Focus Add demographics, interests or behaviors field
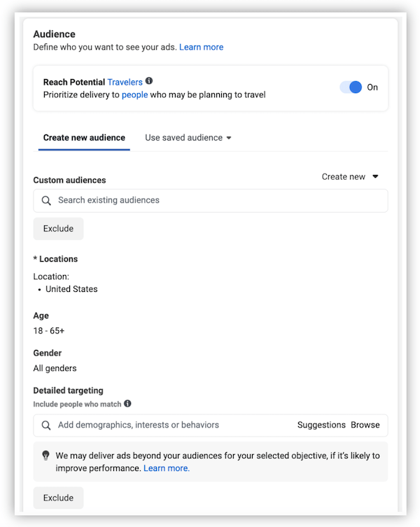The width and height of the screenshot is (420, 527). click(168, 425)
